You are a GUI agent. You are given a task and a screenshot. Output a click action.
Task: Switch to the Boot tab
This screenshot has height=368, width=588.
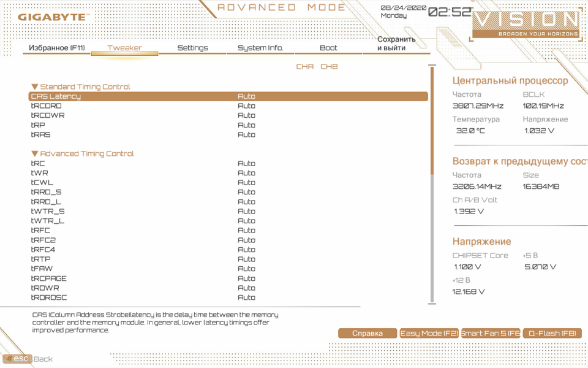[328, 48]
